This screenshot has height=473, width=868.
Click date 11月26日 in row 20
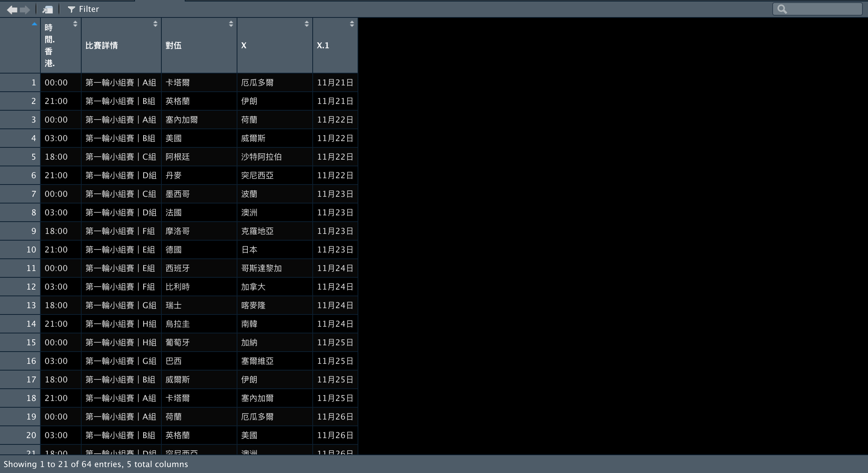[335, 435]
